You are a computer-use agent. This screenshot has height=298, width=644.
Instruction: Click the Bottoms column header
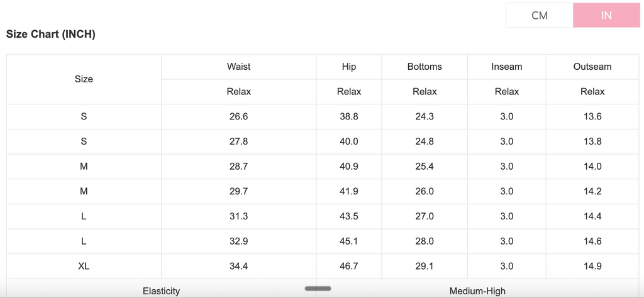tap(425, 67)
